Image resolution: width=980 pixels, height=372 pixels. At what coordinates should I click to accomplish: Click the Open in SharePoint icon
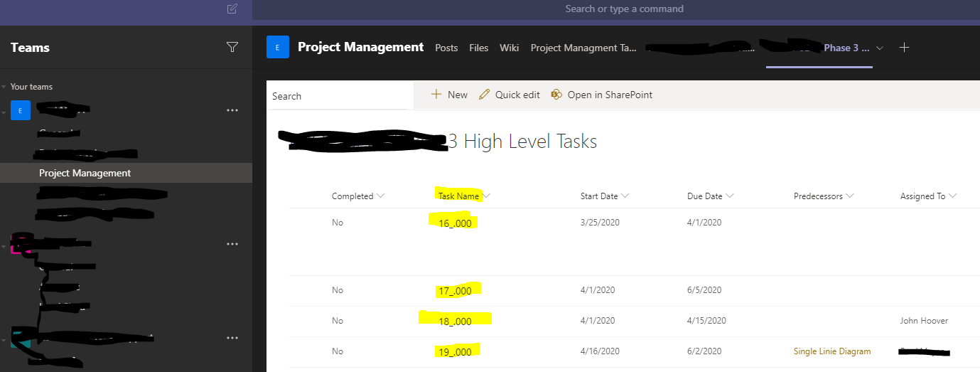[x=556, y=95]
